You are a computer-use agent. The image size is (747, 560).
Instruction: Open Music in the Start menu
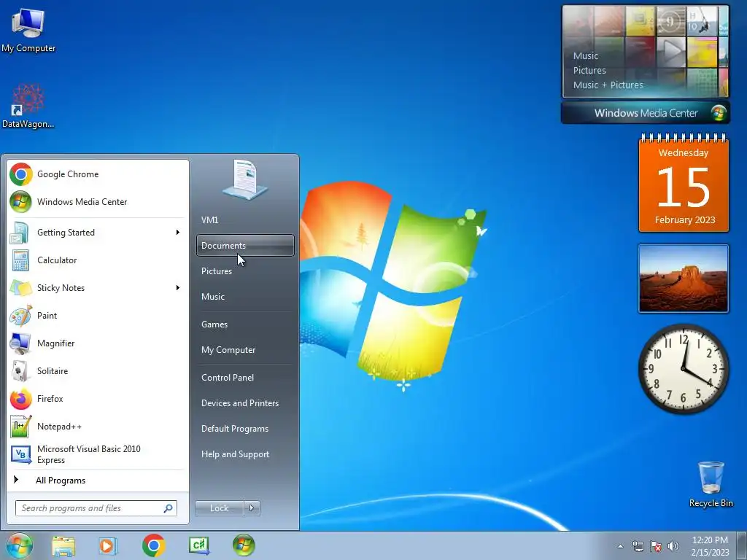(x=245, y=297)
